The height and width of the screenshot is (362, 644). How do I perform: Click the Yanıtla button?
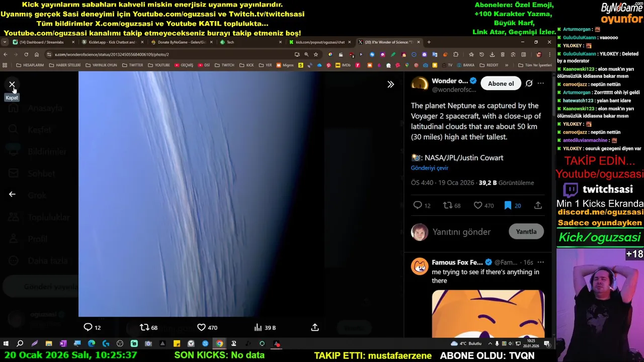(526, 232)
